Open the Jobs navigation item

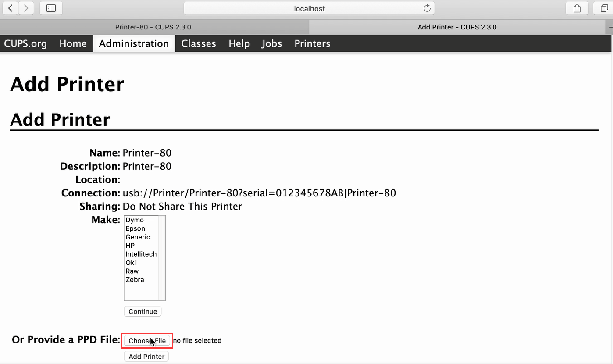(272, 43)
